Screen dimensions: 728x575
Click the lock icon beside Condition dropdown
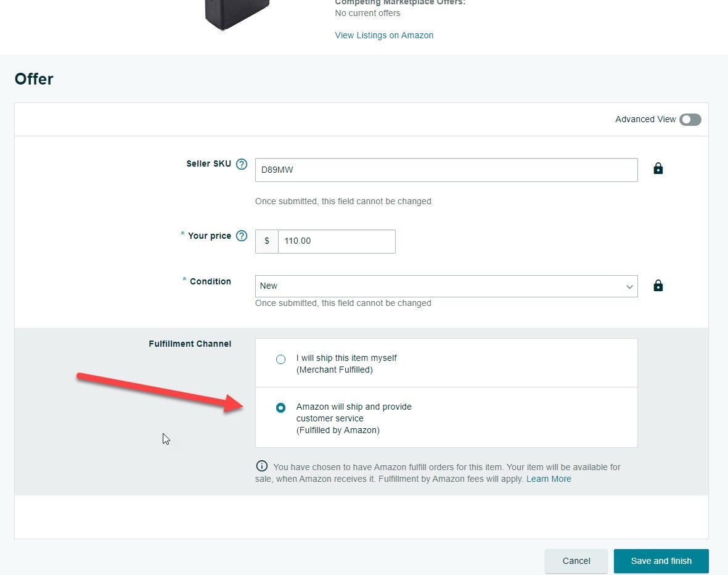pos(658,286)
